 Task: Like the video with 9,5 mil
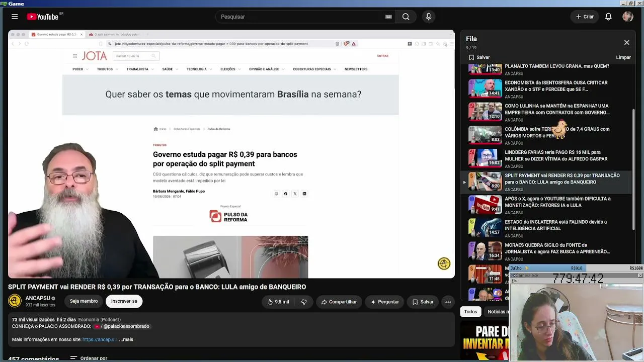coord(278,302)
